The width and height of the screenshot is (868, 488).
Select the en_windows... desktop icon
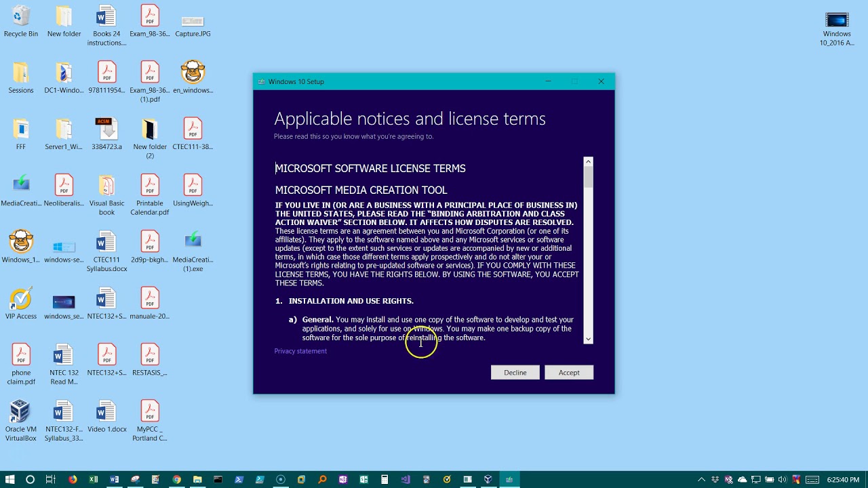[x=193, y=77]
